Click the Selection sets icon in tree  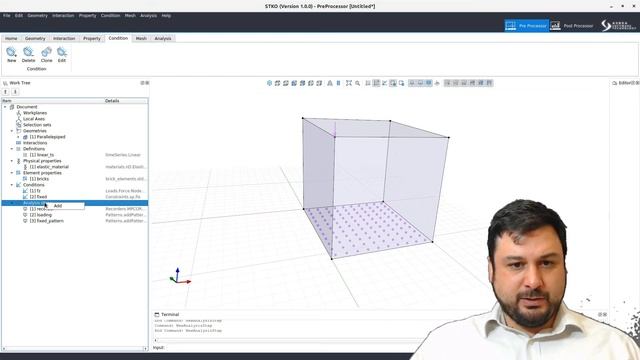(x=19, y=125)
